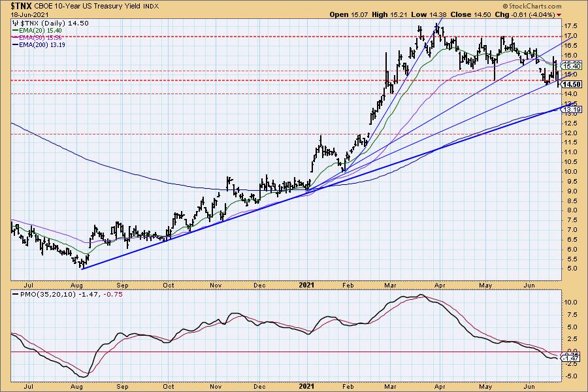Click the Mar label on the price panel time axis

[x=390, y=285]
